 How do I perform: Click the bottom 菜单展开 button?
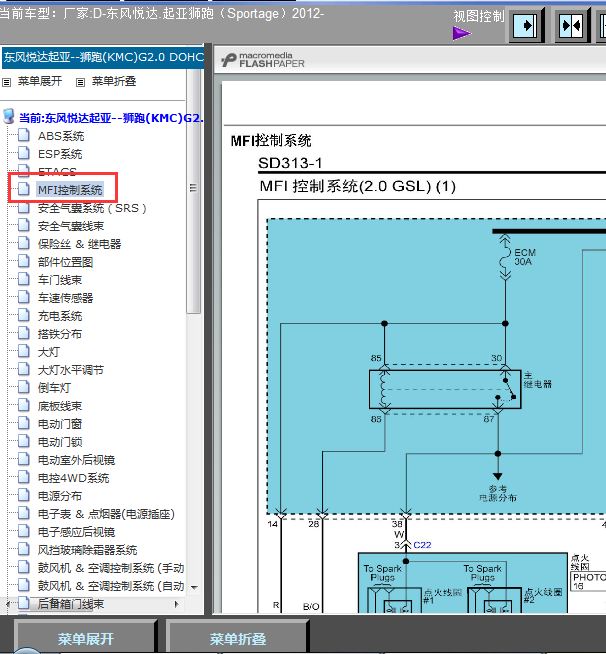(x=85, y=637)
